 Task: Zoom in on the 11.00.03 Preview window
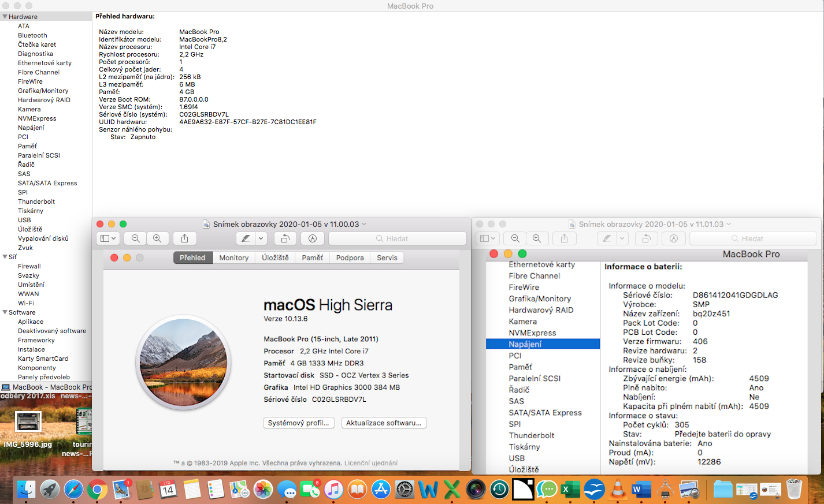tap(157, 238)
